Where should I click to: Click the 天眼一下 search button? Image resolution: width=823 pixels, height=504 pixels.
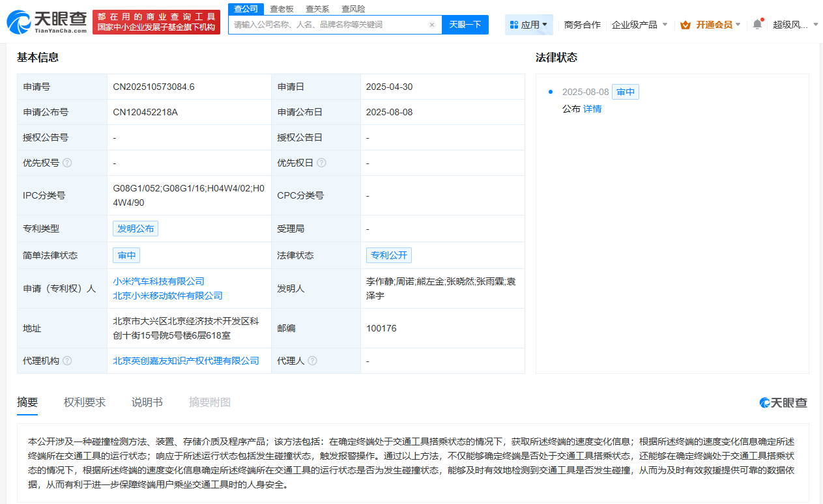[x=465, y=24]
